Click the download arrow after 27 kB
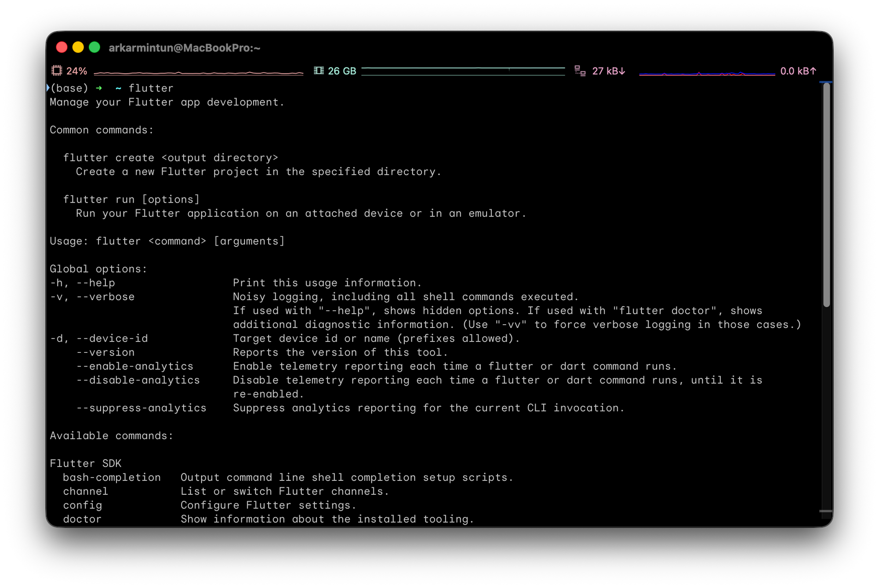 point(622,71)
